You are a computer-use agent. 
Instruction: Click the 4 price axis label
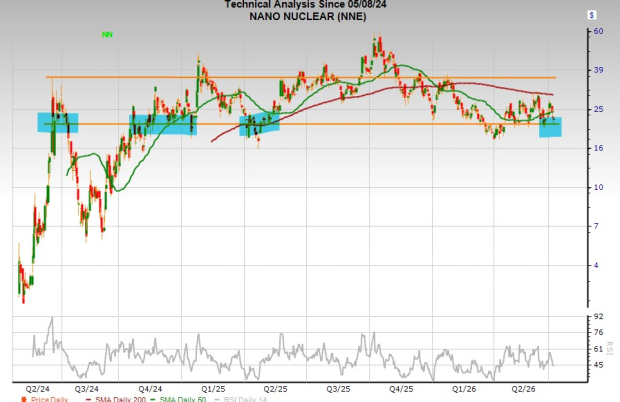(596, 265)
